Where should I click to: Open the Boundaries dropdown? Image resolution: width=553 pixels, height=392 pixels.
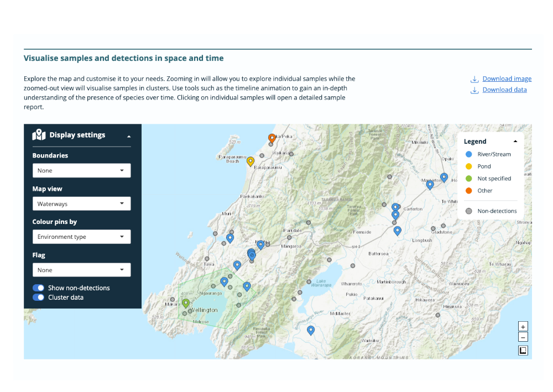pos(81,171)
